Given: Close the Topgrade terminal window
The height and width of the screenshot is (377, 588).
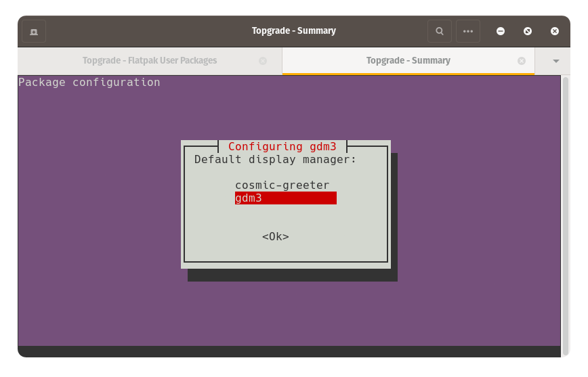Looking at the screenshot, I should click(x=555, y=31).
